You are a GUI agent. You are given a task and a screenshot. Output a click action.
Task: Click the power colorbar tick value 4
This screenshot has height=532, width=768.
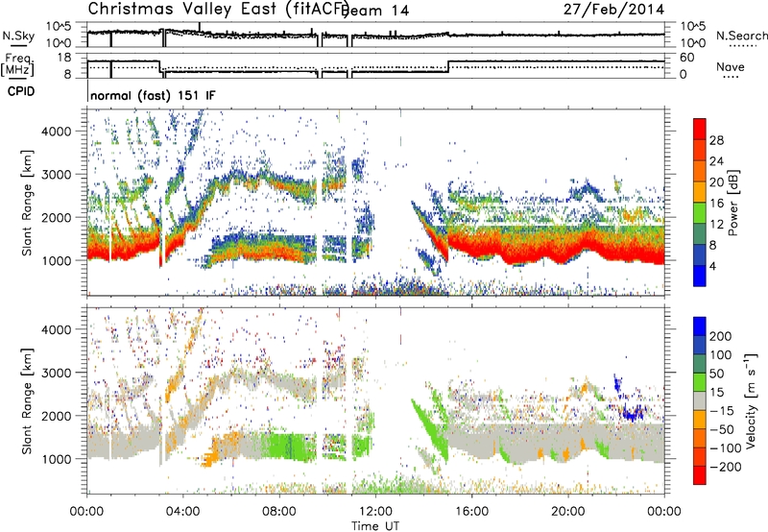click(712, 266)
